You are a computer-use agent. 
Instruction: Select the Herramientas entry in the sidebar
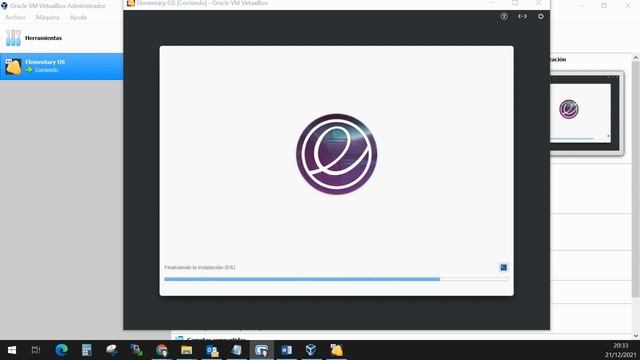[62, 38]
